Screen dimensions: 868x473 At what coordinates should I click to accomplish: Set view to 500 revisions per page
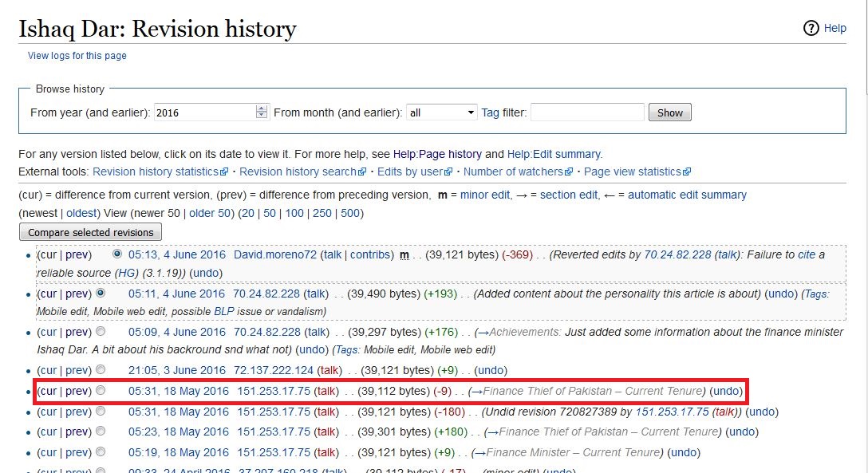pyautogui.click(x=350, y=213)
